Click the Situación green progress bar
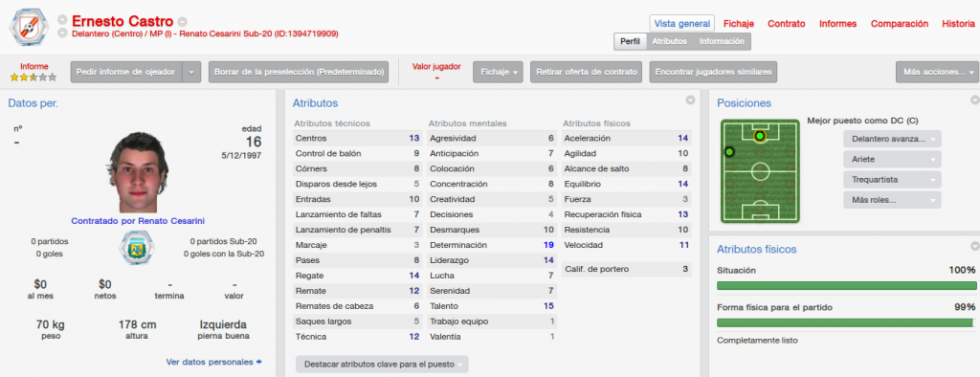The height and width of the screenshot is (377, 980). [846, 286]
